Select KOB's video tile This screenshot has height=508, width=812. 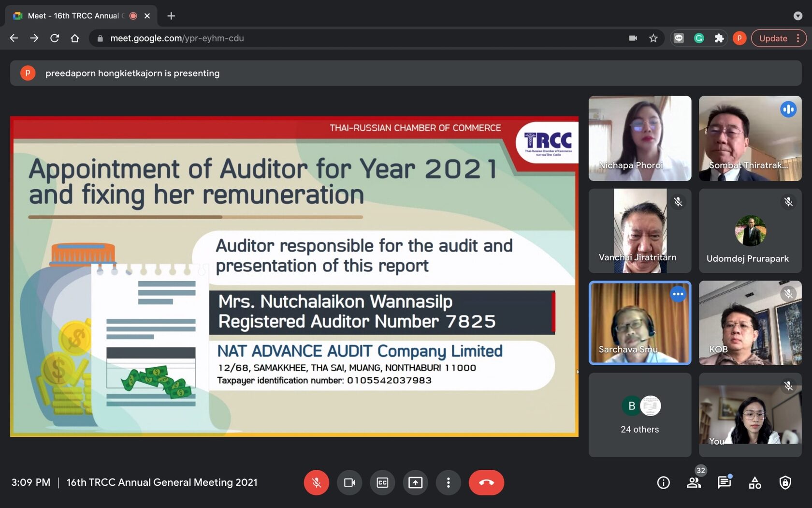[x=750, y=323]
